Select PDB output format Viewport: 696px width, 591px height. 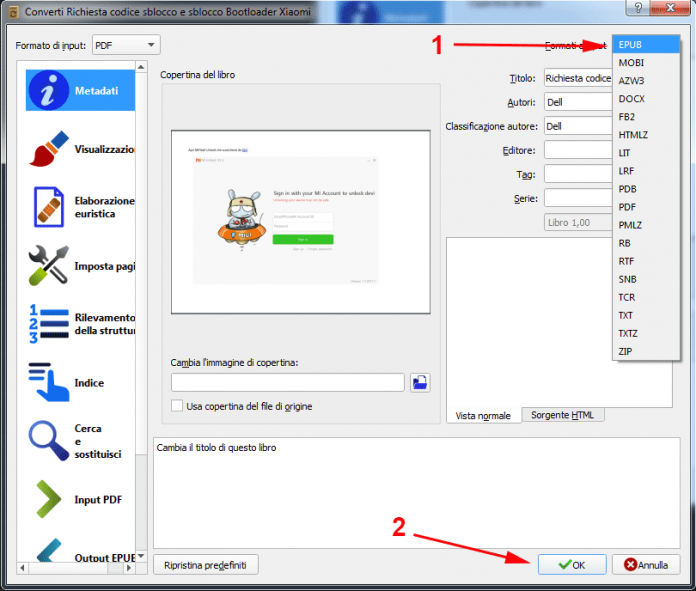[646, 189]
